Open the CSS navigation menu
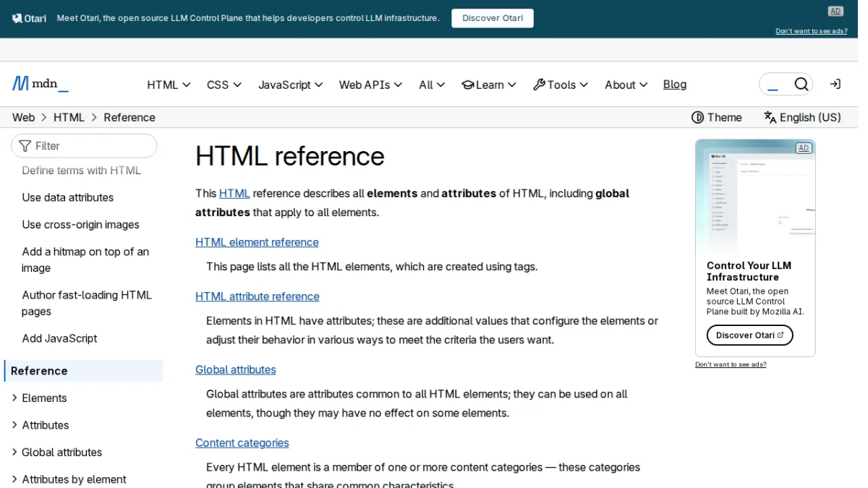Viewport: 868px width, 488px height. [224, 85]
